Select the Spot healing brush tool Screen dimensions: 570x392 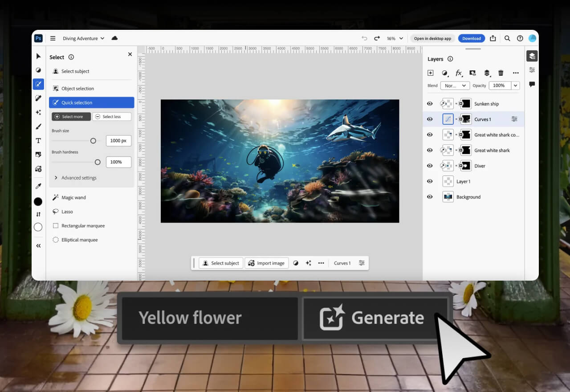point(38,98)
